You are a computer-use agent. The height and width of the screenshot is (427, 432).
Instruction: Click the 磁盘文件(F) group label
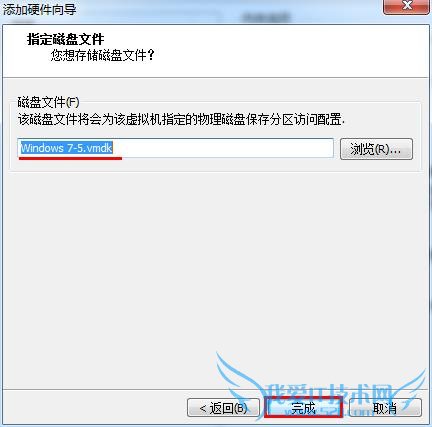tap(48, 102)
